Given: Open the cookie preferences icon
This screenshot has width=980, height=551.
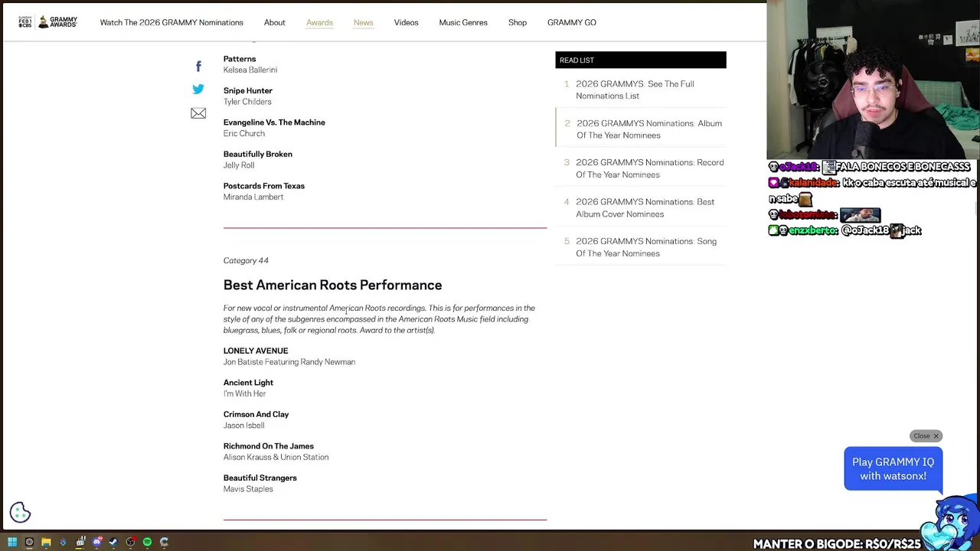Looking at the screenshot, I should (x=20, y=512).
